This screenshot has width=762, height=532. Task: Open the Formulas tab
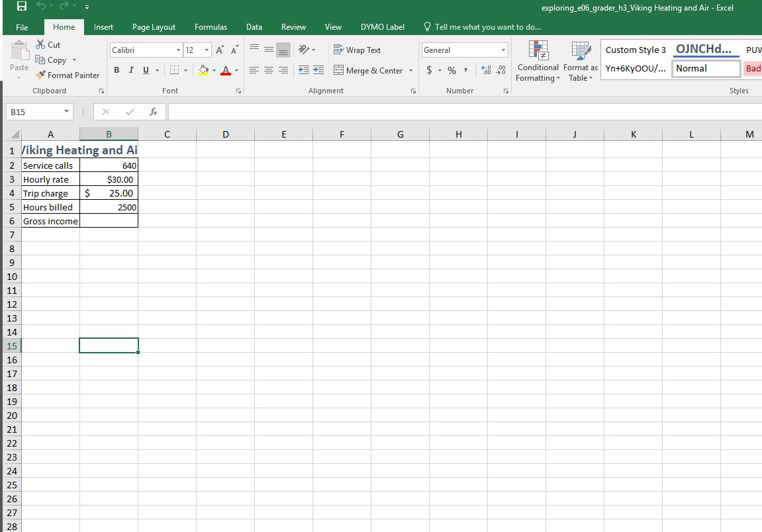click(x=211, y=27)
